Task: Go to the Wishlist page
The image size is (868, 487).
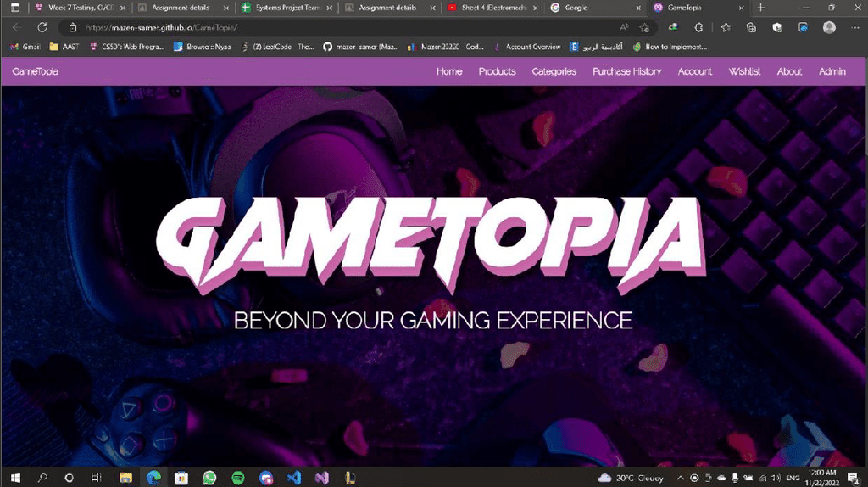Action: [x=744, y=71]
